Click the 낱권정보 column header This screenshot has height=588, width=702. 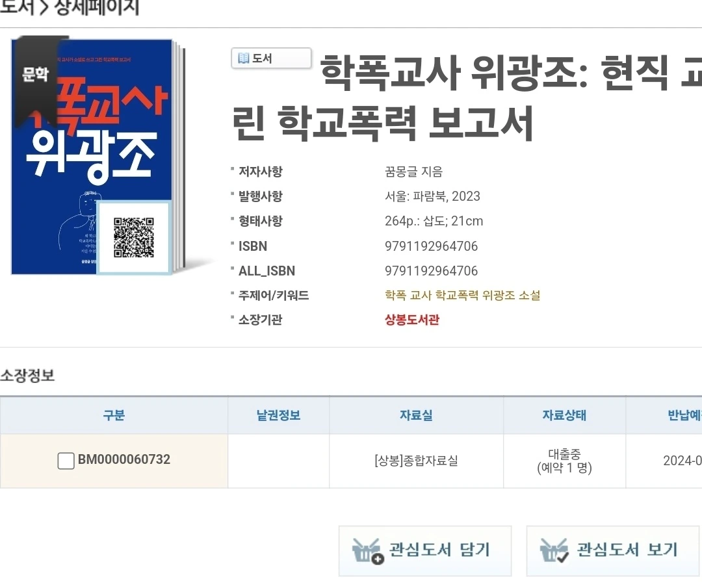278,415
